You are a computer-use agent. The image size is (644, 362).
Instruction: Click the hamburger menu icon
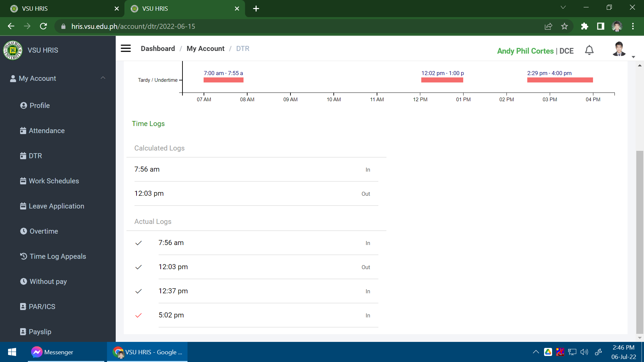pos(126,49)
